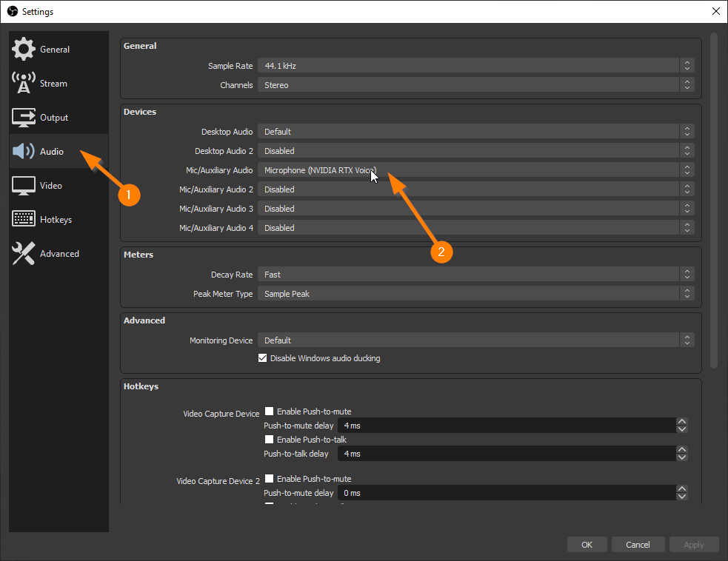Increase Video Capture Device push-to-mute delay

click(681, 421)
